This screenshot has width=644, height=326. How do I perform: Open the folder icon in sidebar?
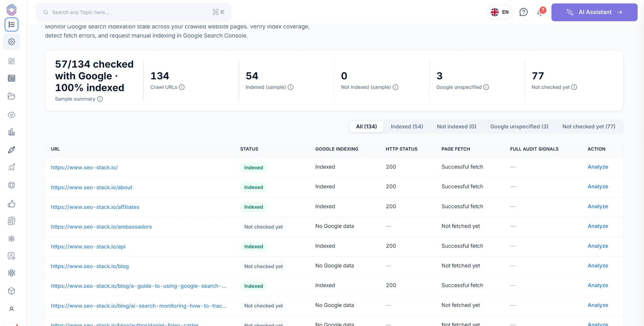pyautogui.click(x=12, y=96)
